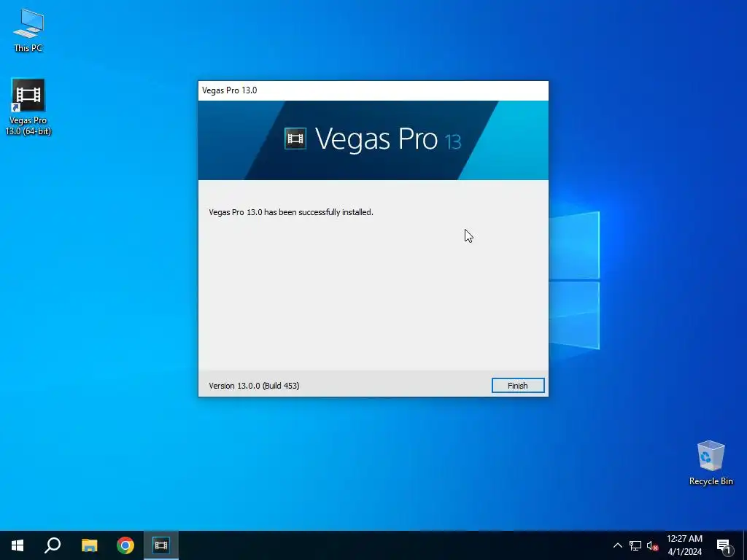
Task: Open the taskbar Search icon
Action: (53, 545)
